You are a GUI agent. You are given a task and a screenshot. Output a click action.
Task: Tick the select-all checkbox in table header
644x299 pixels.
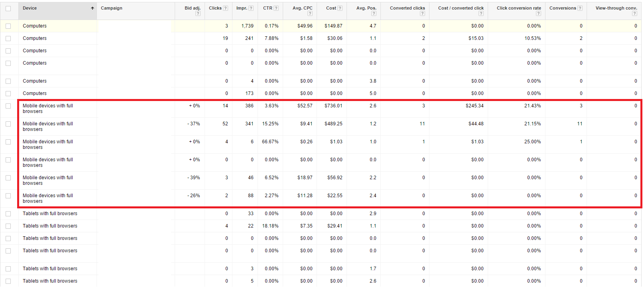coord(8,8)
